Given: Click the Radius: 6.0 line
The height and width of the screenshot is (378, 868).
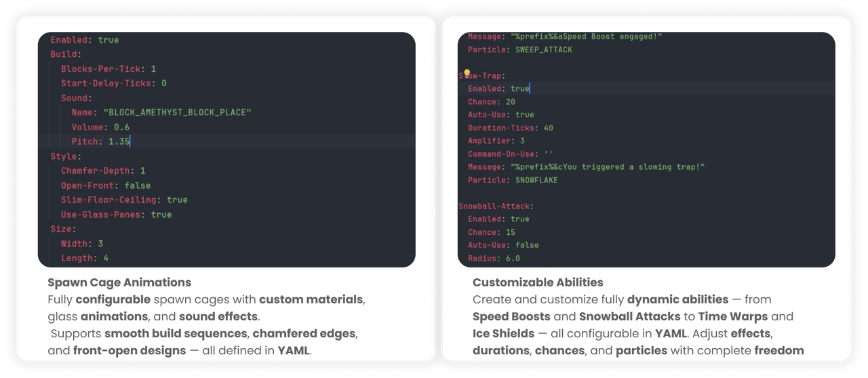Looking at the screenshot, I should pyautogui.click(x=494, y=258).
